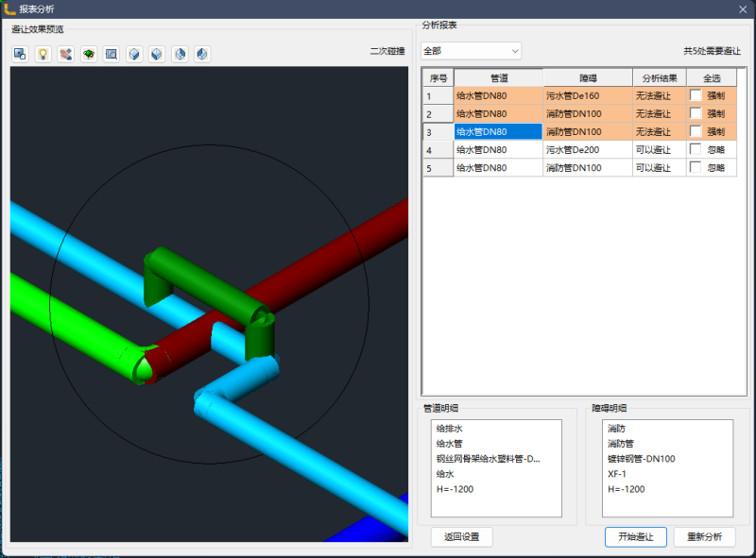Click the 二次碰撞 label
The width and height of the screenshot is (756, 558).
coord(387,51)
